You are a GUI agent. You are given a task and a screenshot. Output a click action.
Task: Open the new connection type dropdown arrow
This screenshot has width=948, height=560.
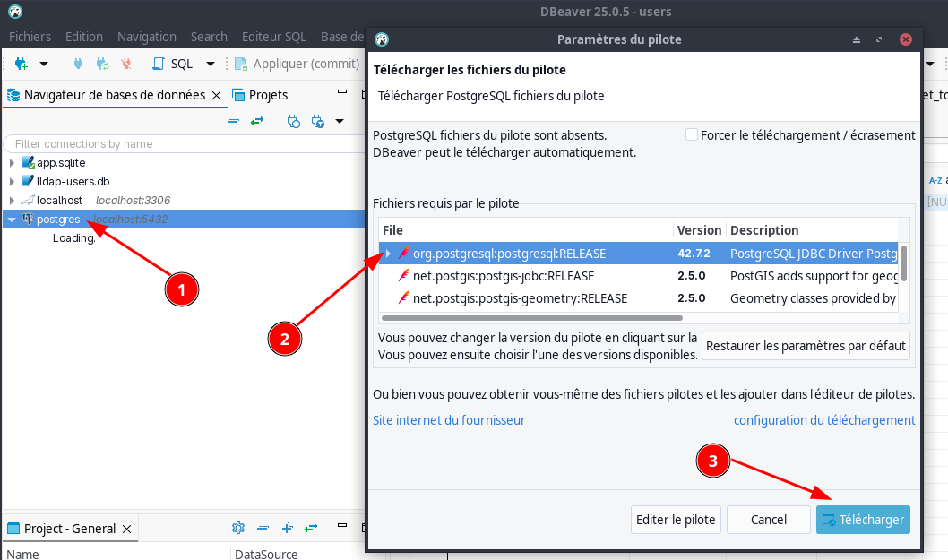(44, 64)
